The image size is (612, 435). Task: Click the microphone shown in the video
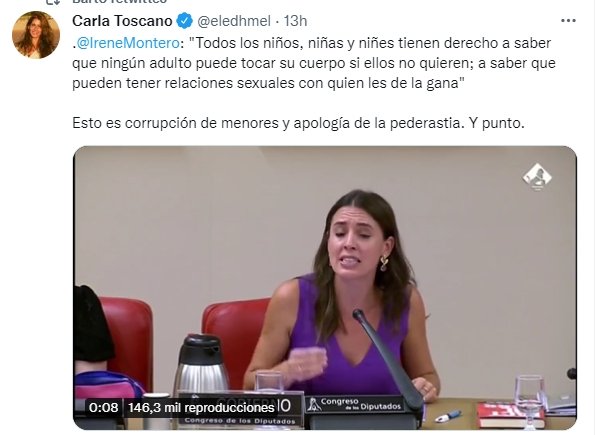tap(386, 357)
